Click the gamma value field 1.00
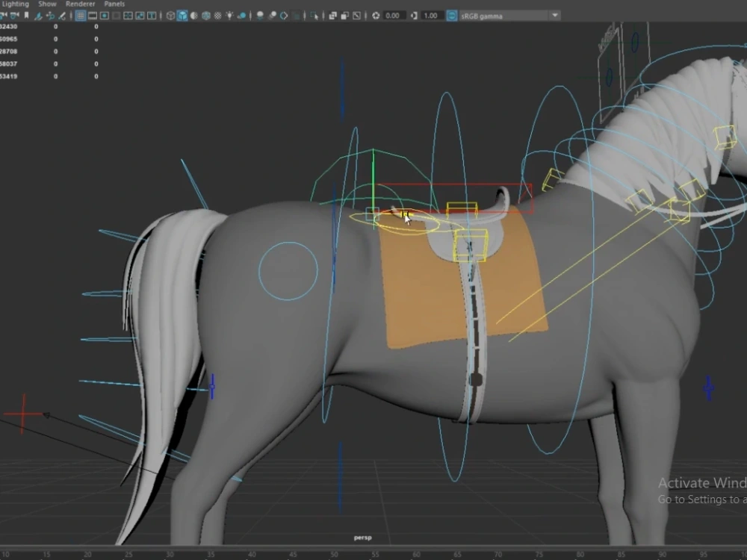747x560 pixels. (431, 16)
